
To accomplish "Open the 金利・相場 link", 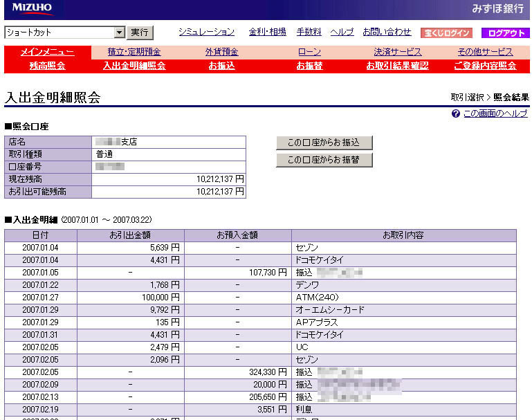I will tap(267, 32).
